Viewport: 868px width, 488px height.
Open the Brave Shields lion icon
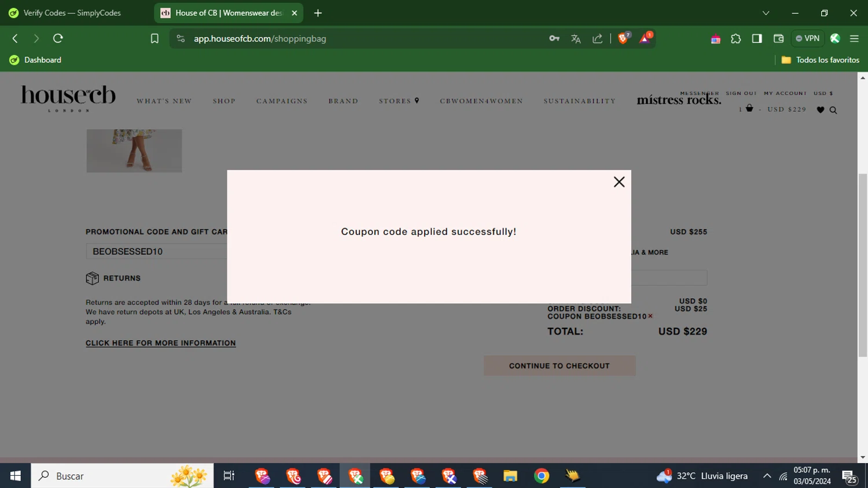(624, 38)
